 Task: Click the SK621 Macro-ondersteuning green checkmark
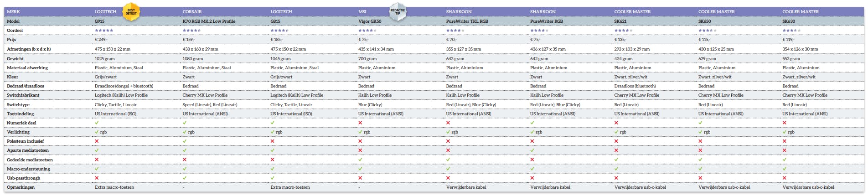click(616, 169)
